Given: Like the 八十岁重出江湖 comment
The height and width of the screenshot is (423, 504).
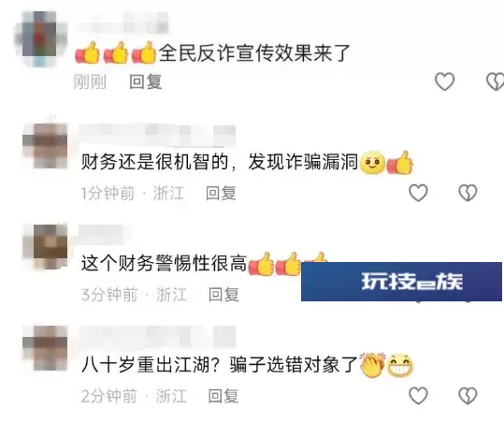Looking at the screenshot, I should click(x=418, y=395).
